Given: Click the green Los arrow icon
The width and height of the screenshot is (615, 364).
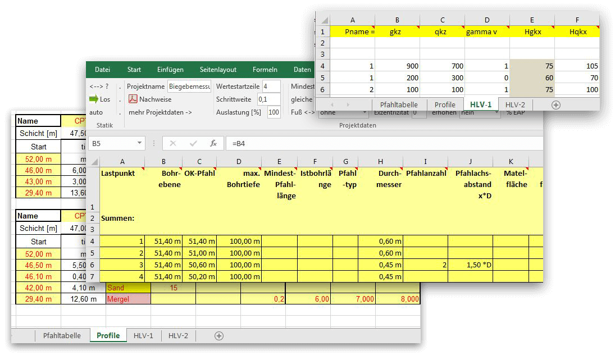Looking at the screenshot, I should (x=93, y=99).
